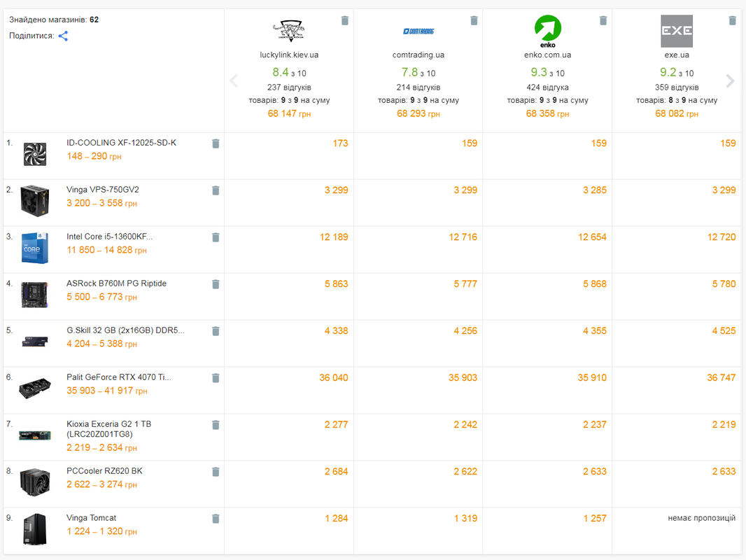Click the 9.3 з 10 enko rating

548,72
